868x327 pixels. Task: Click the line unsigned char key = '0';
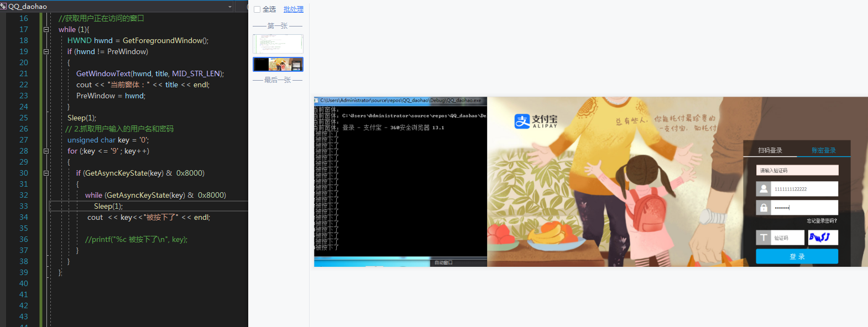point(108,140)
